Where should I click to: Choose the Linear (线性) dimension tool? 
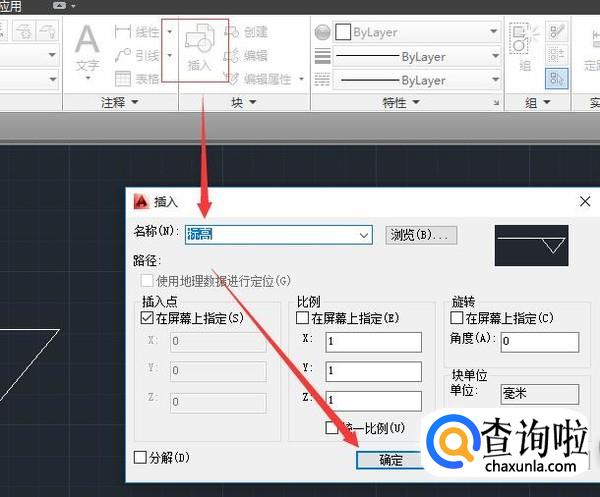[x=137, y=32]
